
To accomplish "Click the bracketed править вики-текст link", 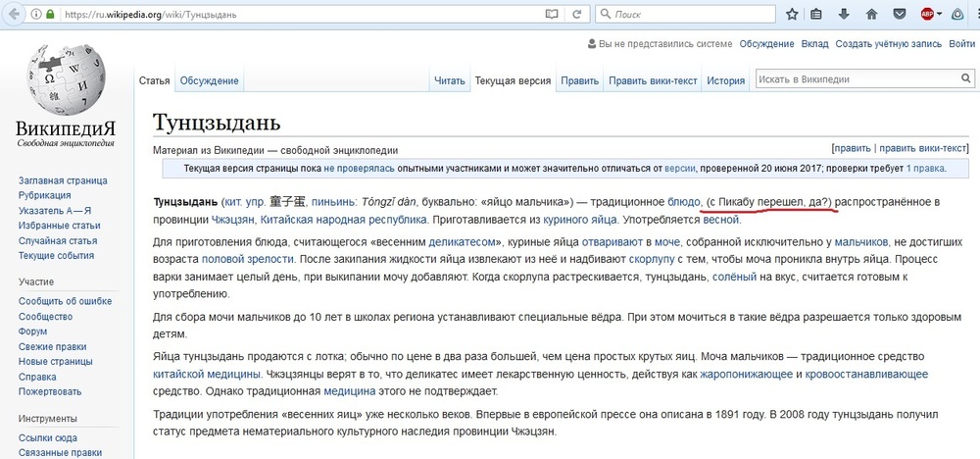I will [923, 149].
